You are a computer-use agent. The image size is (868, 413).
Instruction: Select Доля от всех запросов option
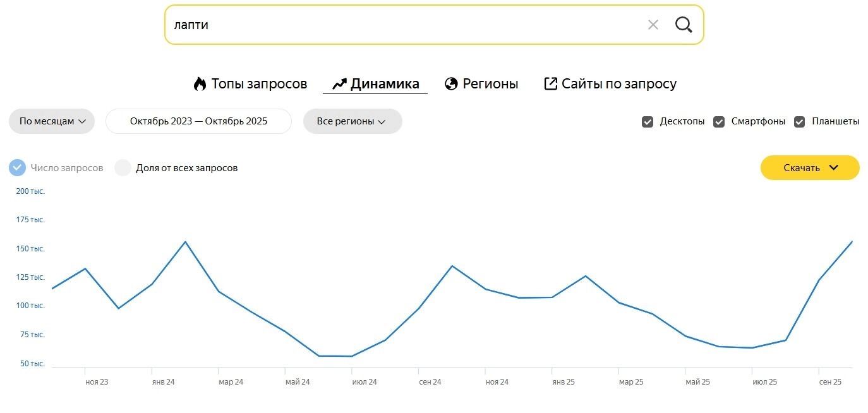tap(123, 168)
